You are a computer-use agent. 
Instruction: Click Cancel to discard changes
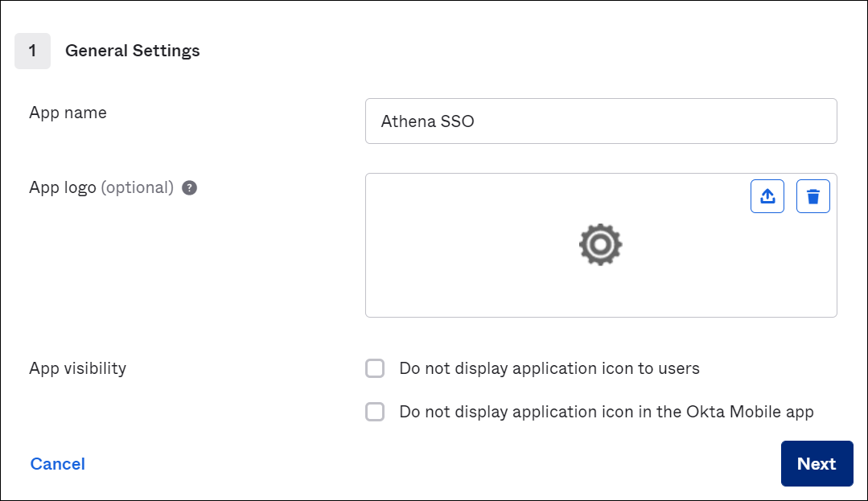57,463
